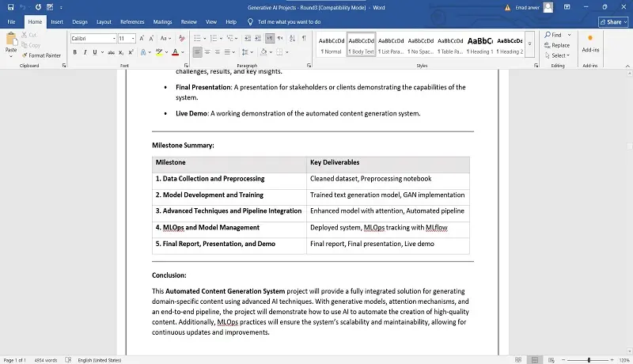This screenshot has width=633, height=364.
Task: Apply the red font color swatch
Action: pos(175,52)
